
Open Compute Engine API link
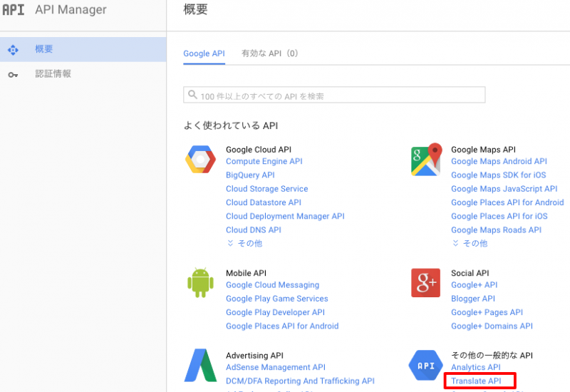[264, 162]
